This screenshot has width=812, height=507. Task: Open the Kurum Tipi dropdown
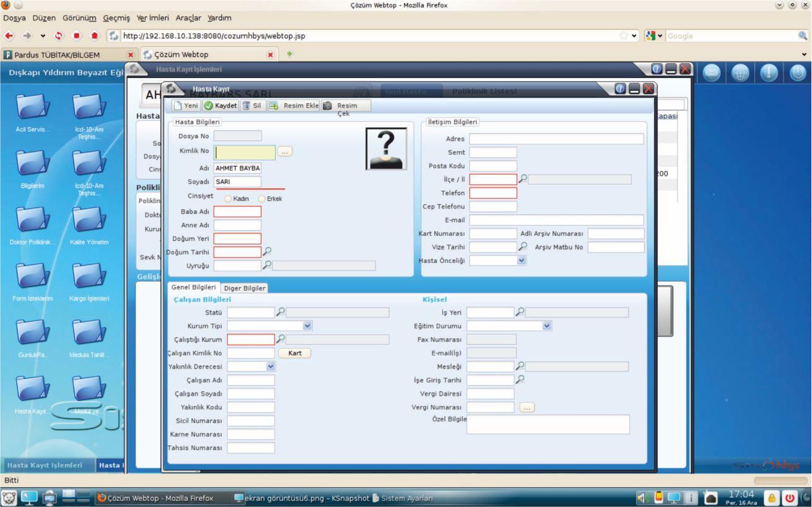click(x=308, y=326)
